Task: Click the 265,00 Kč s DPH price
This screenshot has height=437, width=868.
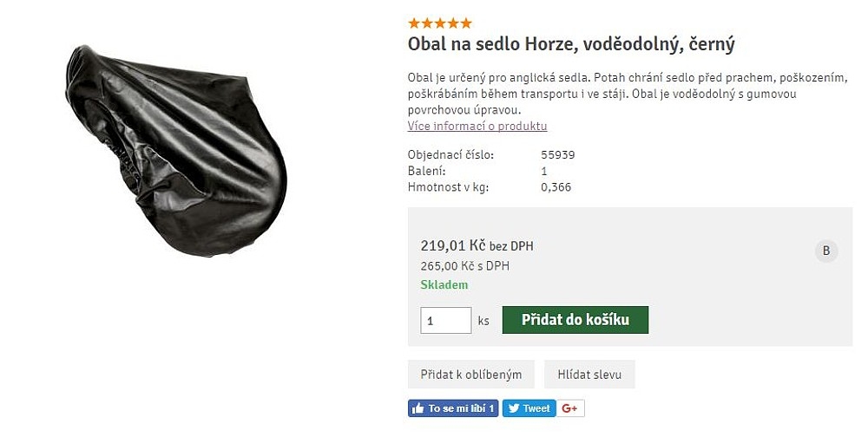Action: point(465,266)
